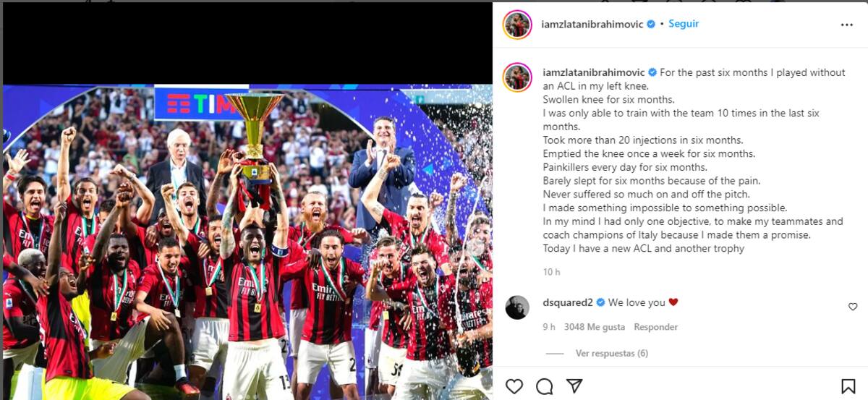Open iamzlatanibrahimovic username in header
This screenshot has height=400, width=868.
[592, 24]
